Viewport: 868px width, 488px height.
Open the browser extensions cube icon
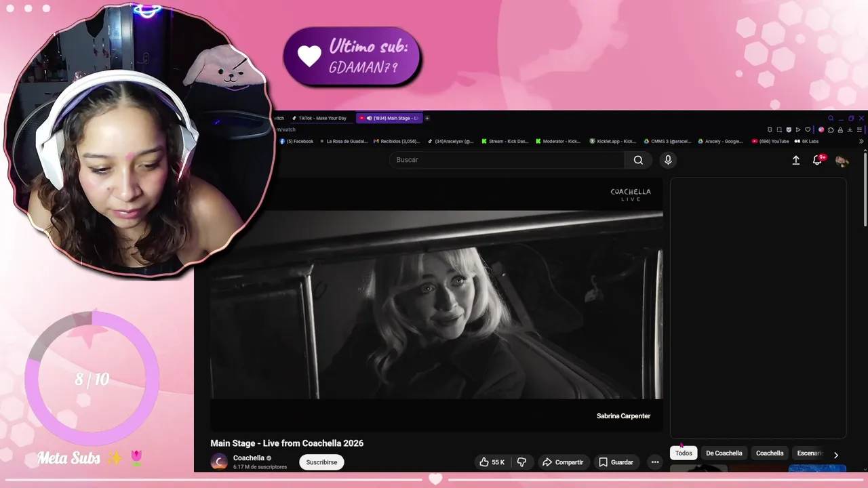pyautogui.click(x=831, y=129)
